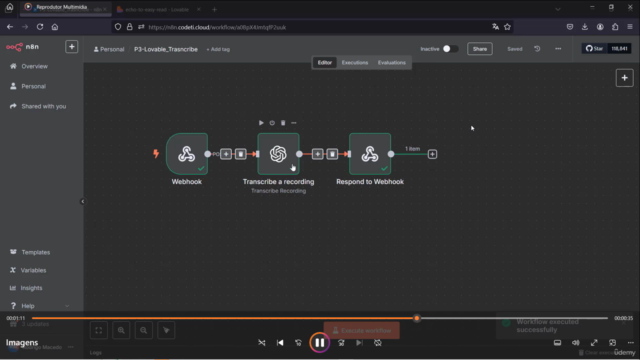Open the add node panel plus button

click(624, 78)
